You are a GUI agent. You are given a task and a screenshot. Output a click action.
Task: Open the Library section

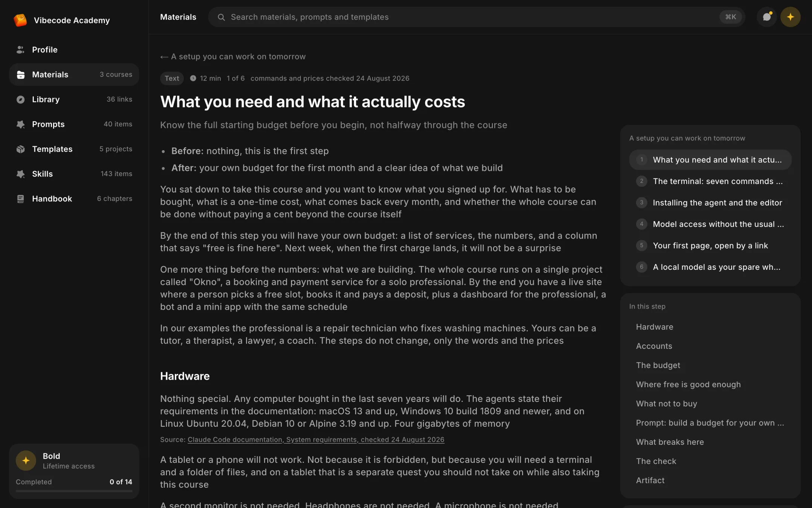coord(74,99)
